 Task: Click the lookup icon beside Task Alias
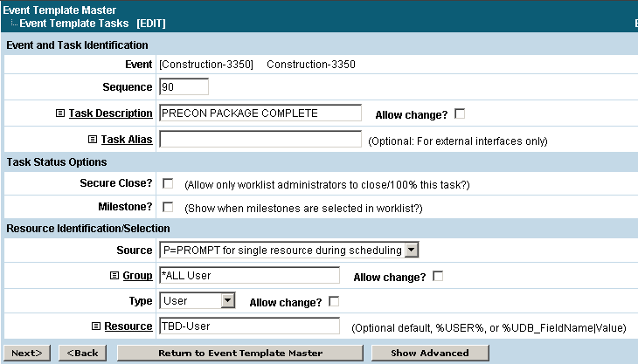(93, 139)
